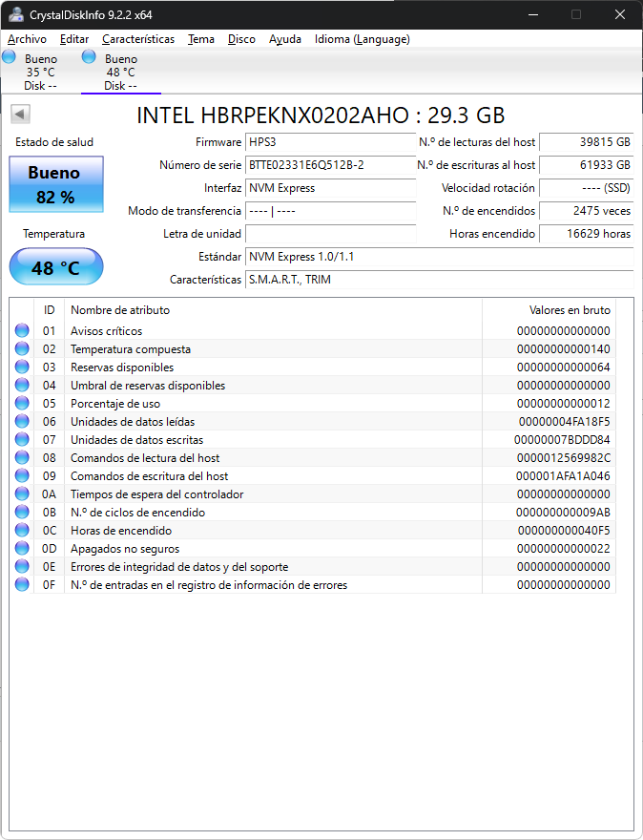Open the Disco menu
This screenshot has height=840, width=643.
pyautogui.click(x=241, y=39)
